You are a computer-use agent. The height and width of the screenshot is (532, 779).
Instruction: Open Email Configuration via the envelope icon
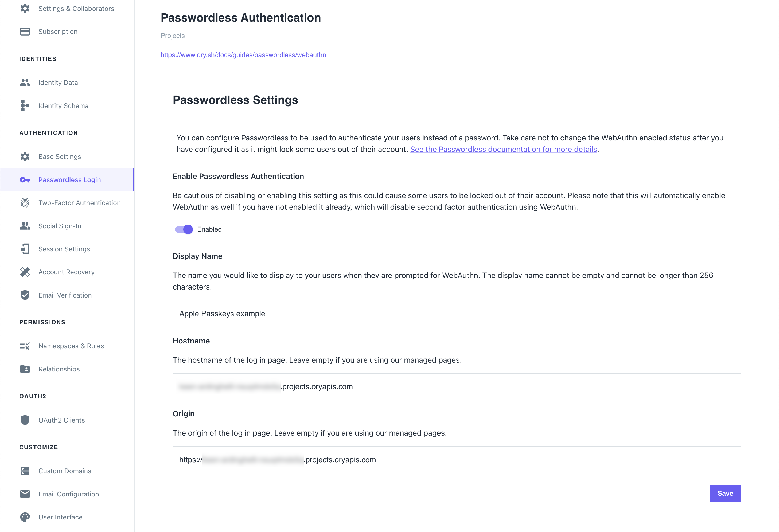(25, 494)
